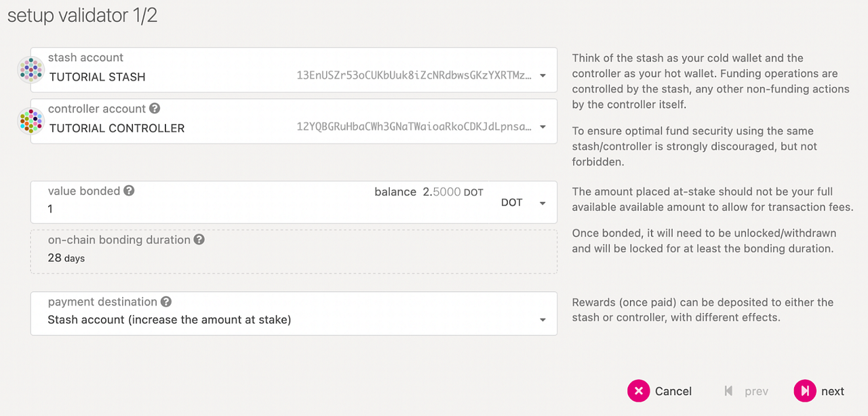Click the prev step arrow icon

pos(729,391)
